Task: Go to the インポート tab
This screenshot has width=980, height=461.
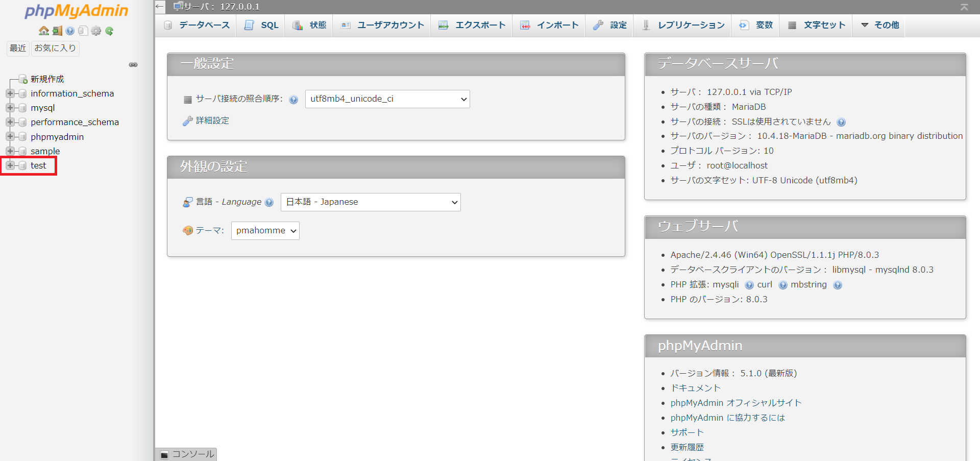Action: coord(549,25)
